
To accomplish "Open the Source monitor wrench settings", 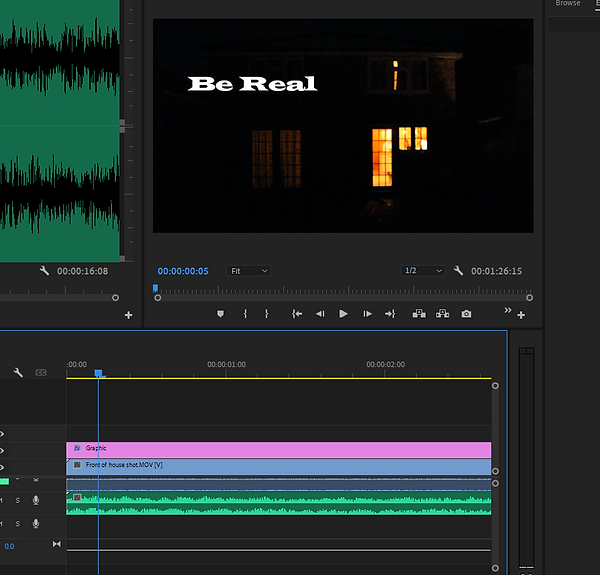I will (x=44, y=271).
